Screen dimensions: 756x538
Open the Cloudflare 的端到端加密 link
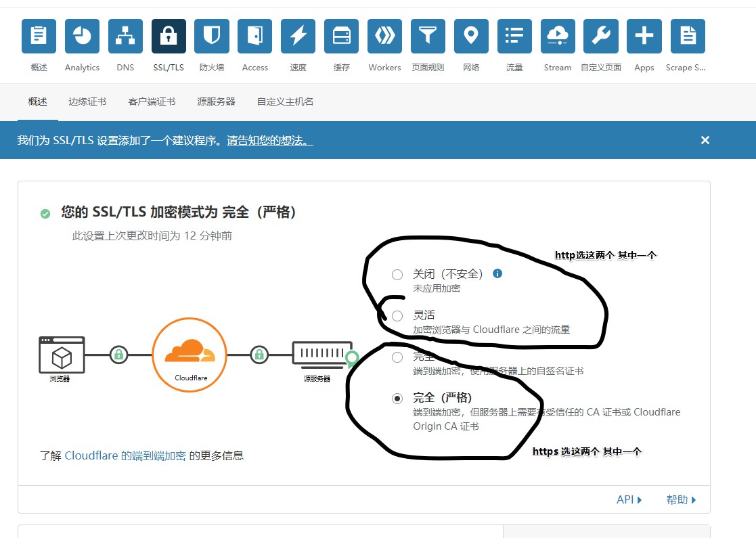(125, 455)
